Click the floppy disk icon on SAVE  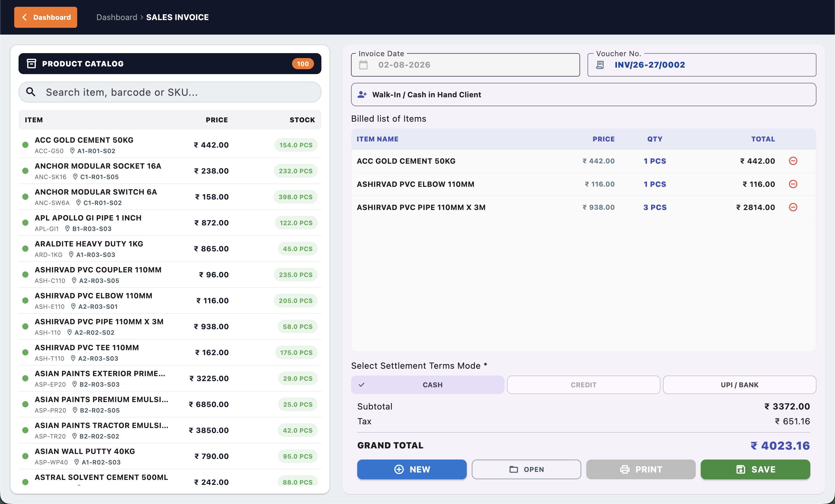741,469
